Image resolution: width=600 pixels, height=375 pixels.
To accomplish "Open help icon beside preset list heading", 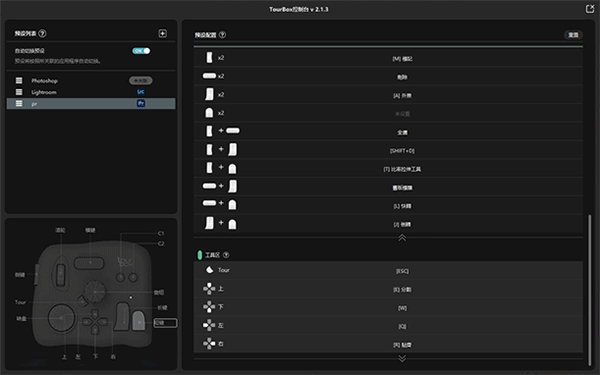I will (x=42, y=34).
